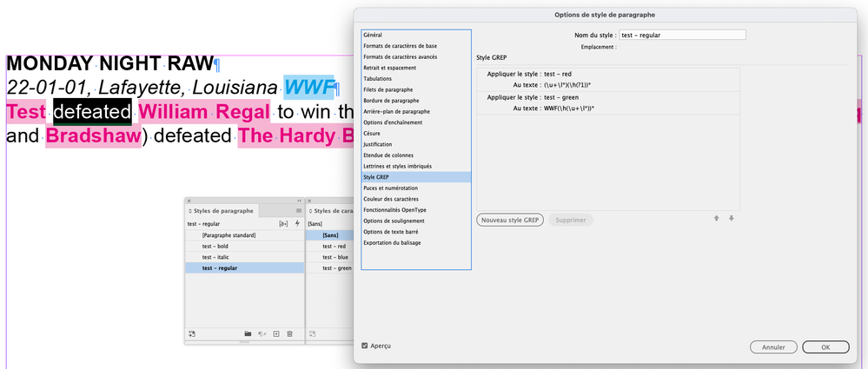Click the Annuler button
Viewport: 868px width, 369px height.
(773, 347)
